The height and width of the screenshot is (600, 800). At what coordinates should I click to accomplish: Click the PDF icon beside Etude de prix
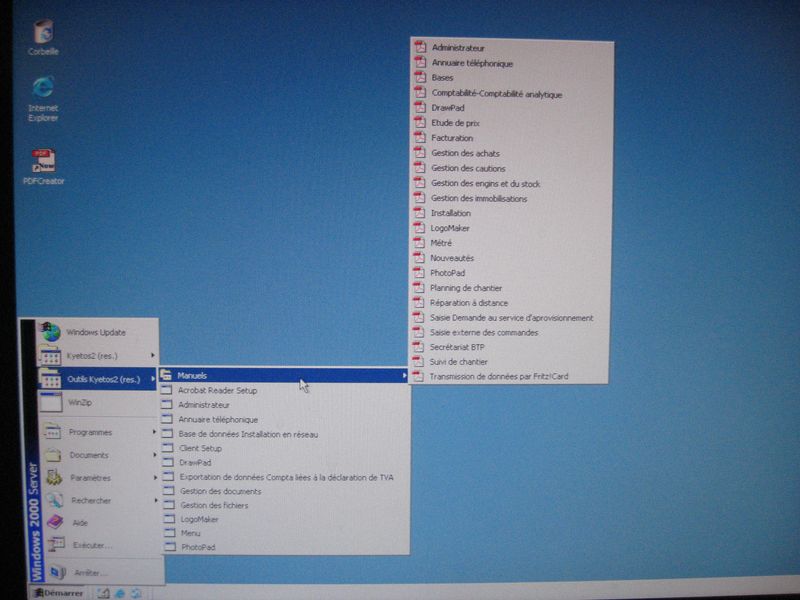419,122
